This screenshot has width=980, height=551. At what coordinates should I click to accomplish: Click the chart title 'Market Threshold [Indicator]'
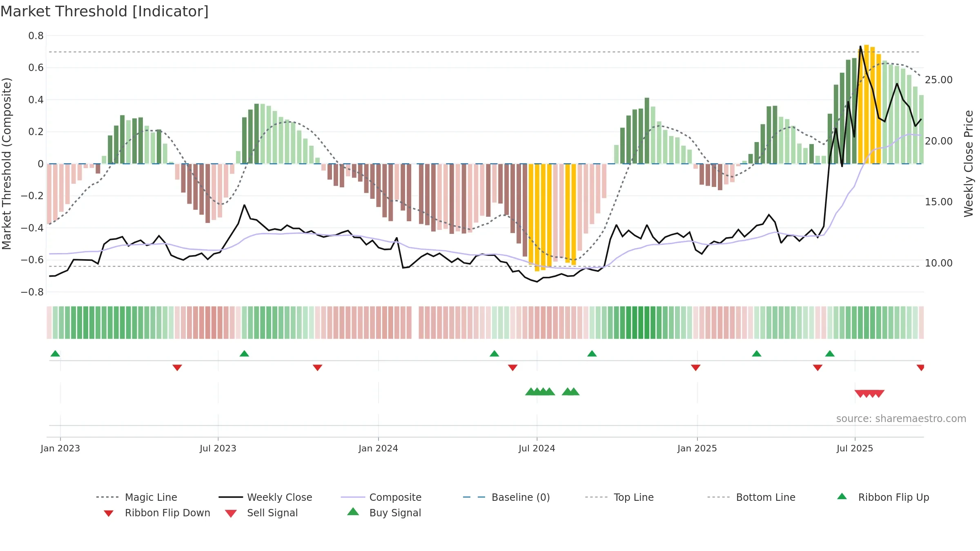[x=105, y=11]
